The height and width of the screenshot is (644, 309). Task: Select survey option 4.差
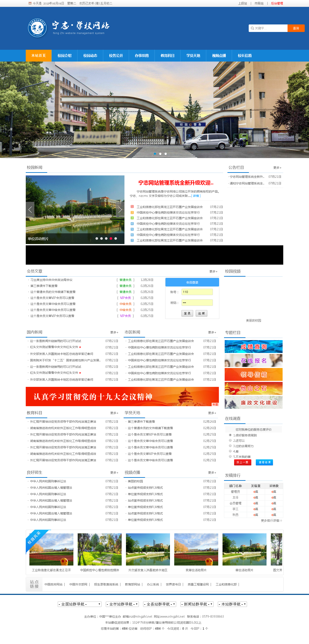[x=230, y=451]
